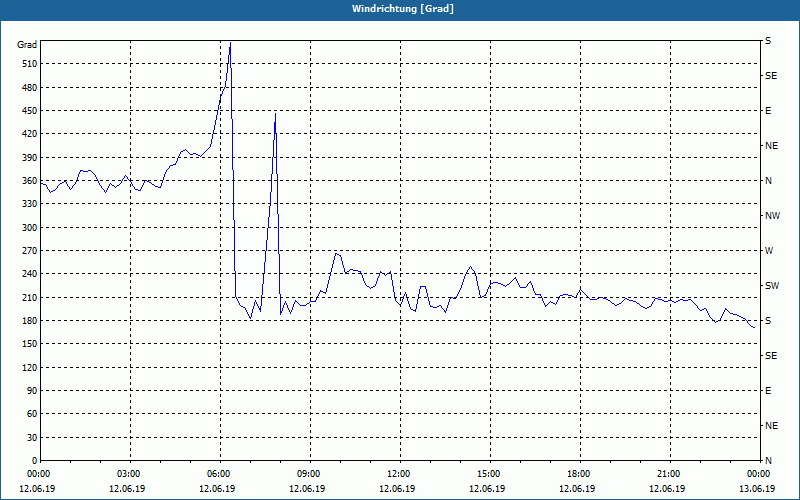Click the 12.06.19 date under 03:00
Screen dimensions: 800x500
(127, 489)
